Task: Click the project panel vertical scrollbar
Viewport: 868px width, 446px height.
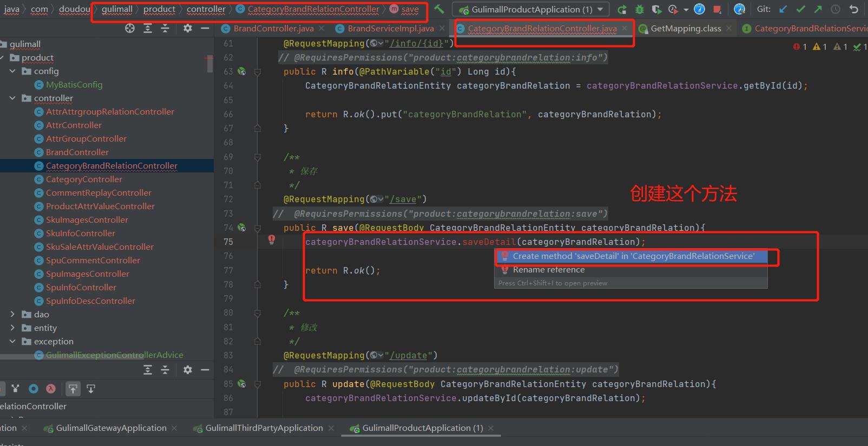Action: point(210,64)
